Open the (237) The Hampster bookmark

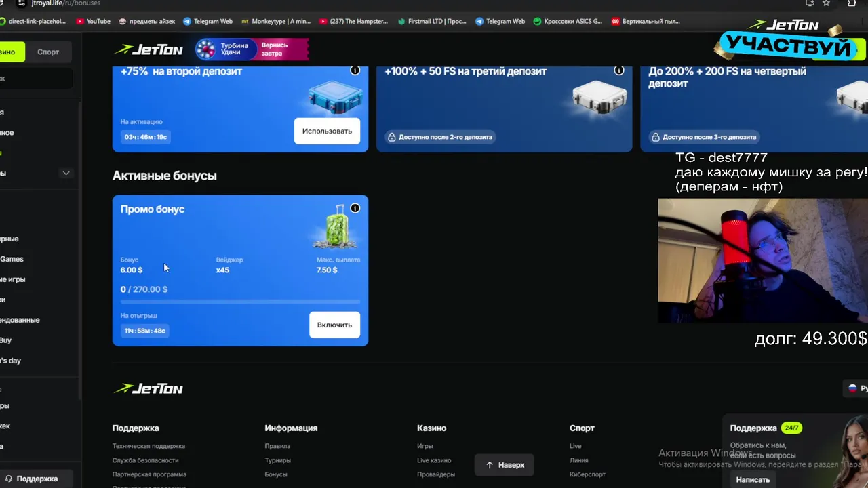353,21
